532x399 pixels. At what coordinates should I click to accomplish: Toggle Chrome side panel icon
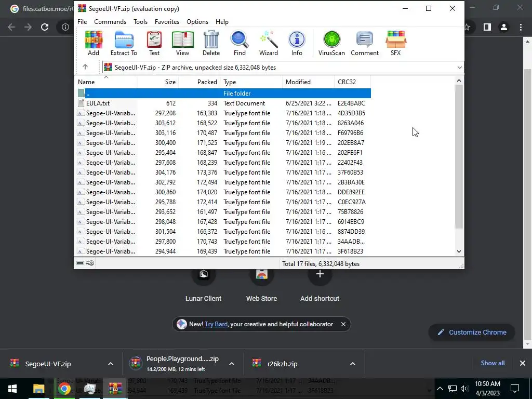(487, 27)
